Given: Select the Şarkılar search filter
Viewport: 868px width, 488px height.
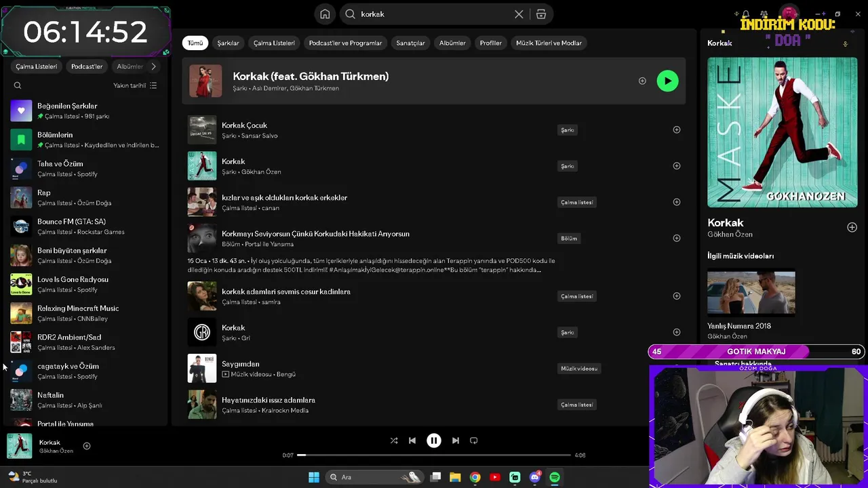Looking at the screenshot, I should (228, 43).
